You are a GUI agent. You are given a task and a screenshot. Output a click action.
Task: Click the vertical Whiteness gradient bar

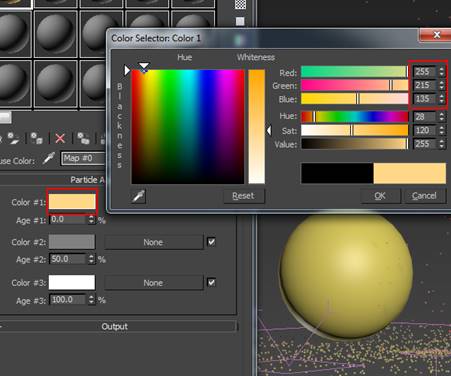[257, 127]
